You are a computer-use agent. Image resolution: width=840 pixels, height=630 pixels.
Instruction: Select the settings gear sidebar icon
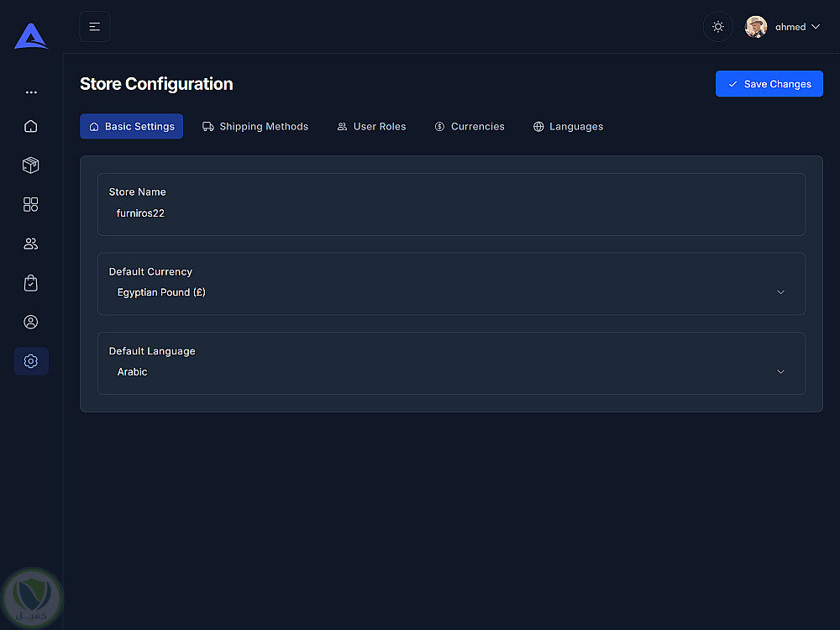click(31, 361)
